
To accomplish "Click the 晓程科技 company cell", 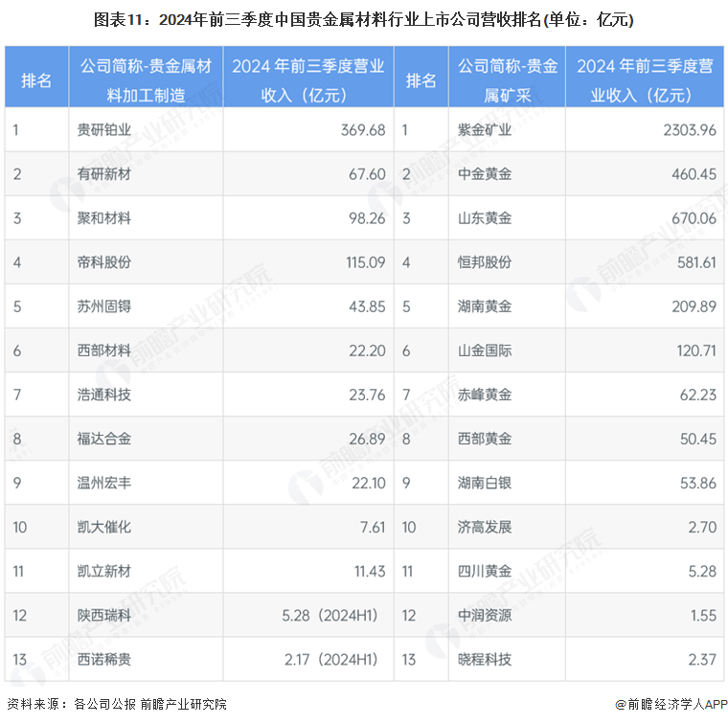I will pyautogui.click(x=485, y=659).
